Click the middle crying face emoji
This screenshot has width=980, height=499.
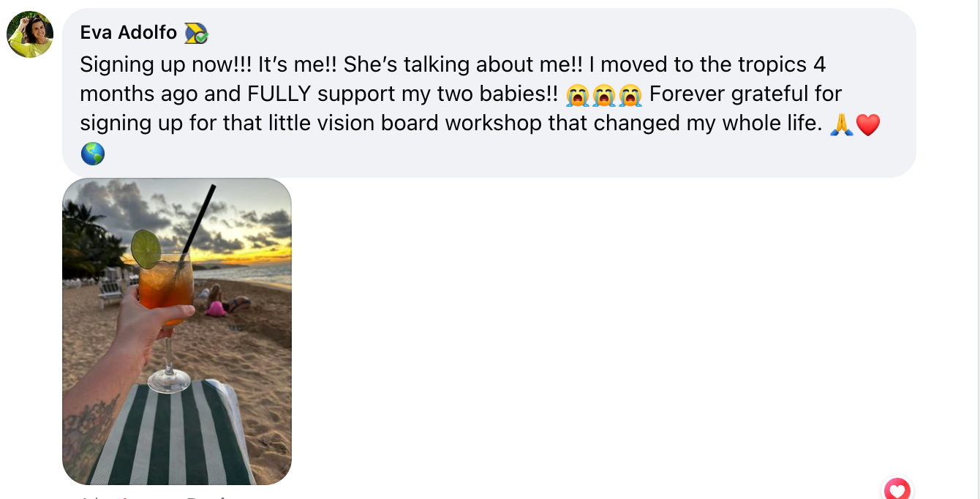click(x=604, y=94)
